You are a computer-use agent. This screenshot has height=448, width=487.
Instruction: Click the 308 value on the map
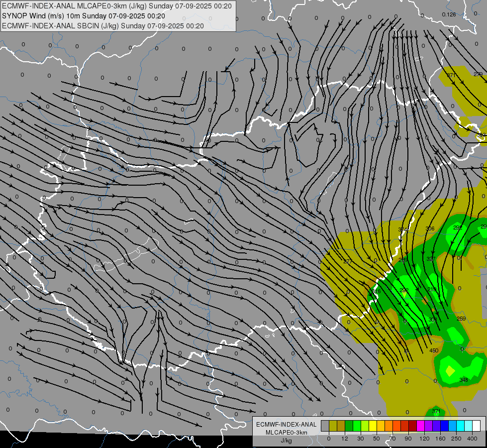coord(433,319)
